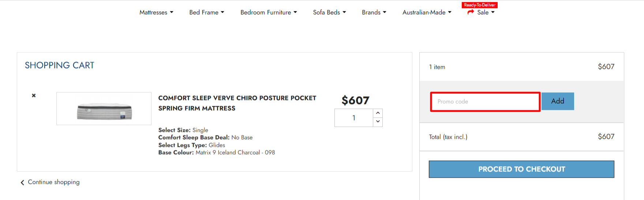Click the red Sale arrow icon
The image size is (644, 200).
(471, 12)
